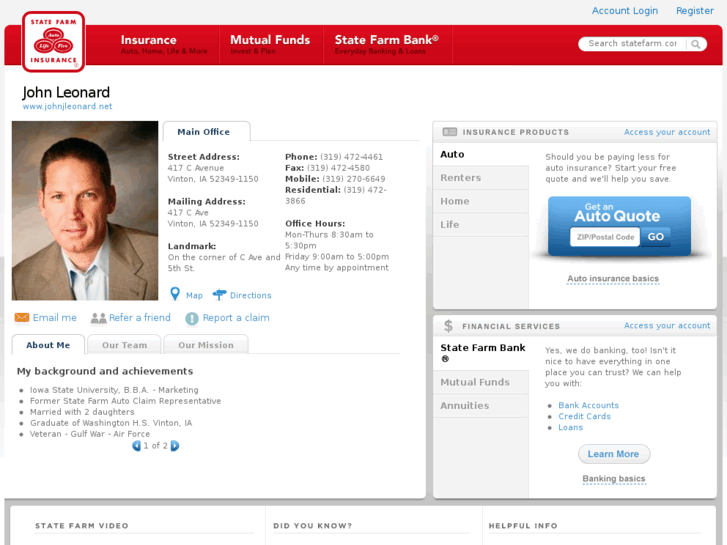The height and width of the screenshot is (545, 727).
Task: Click the Directions signpost icon
Action: coord(219,295)
